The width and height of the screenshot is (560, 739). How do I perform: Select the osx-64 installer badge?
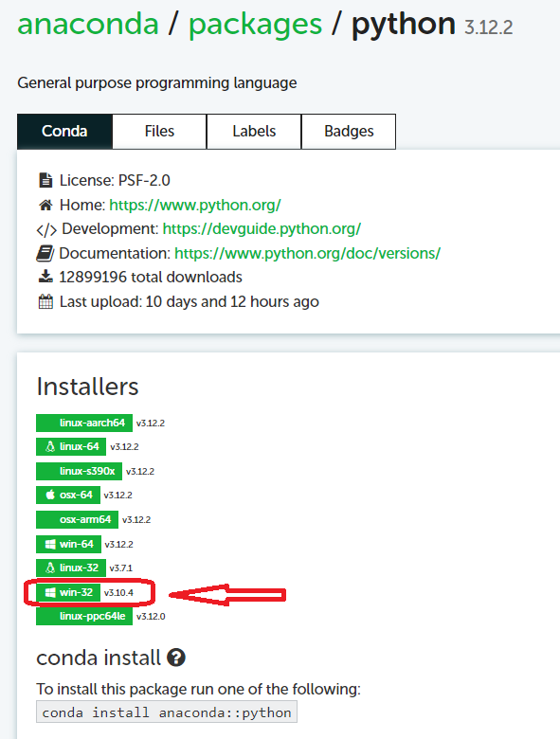pyautogui.click(x=68, y=495)
